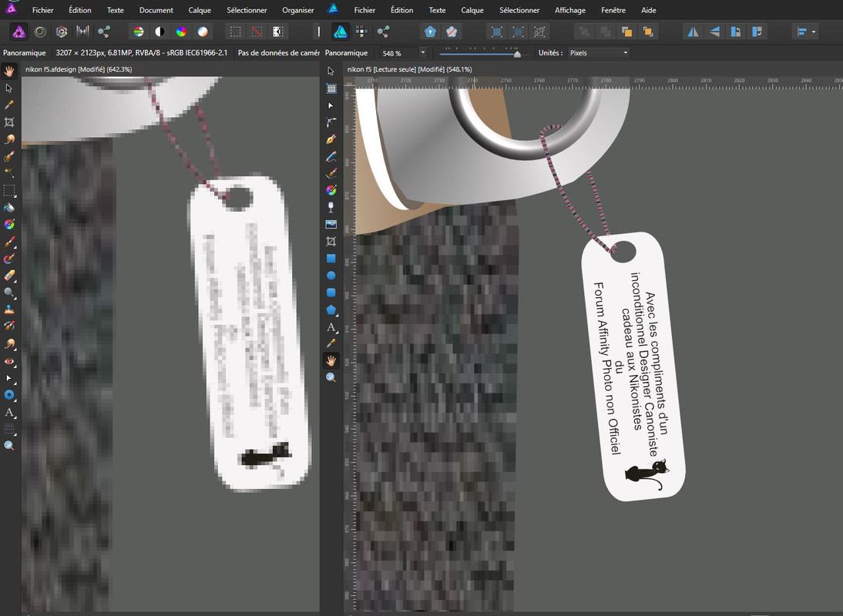The height and width of the screenshot is (616, 843).
Task: Open the Texte menu in Affinity Photo
Action: pyautogui.click(x=115, y=10)
